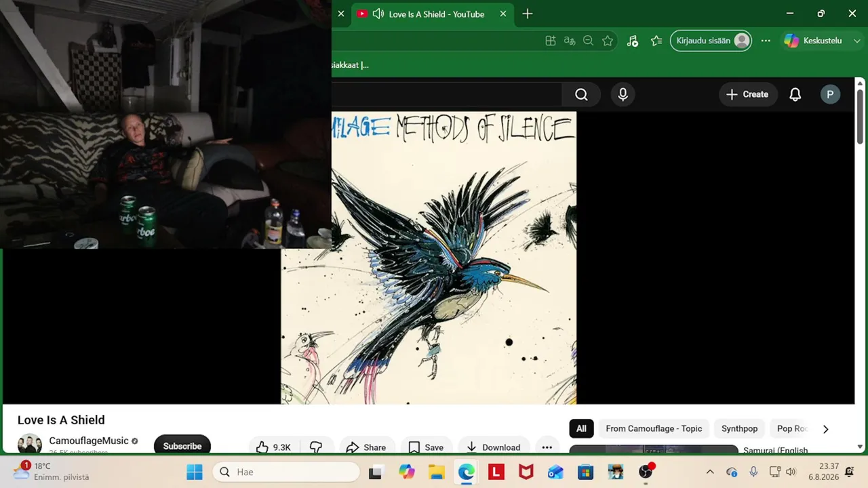Open the media control music note icon
This screenshot has width=868, height=488.
click(632, 41)
